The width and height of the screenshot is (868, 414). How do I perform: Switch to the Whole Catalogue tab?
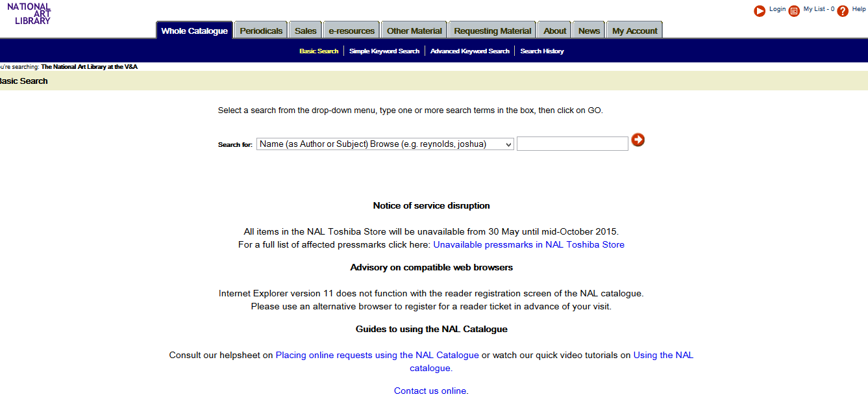[195, 31]
